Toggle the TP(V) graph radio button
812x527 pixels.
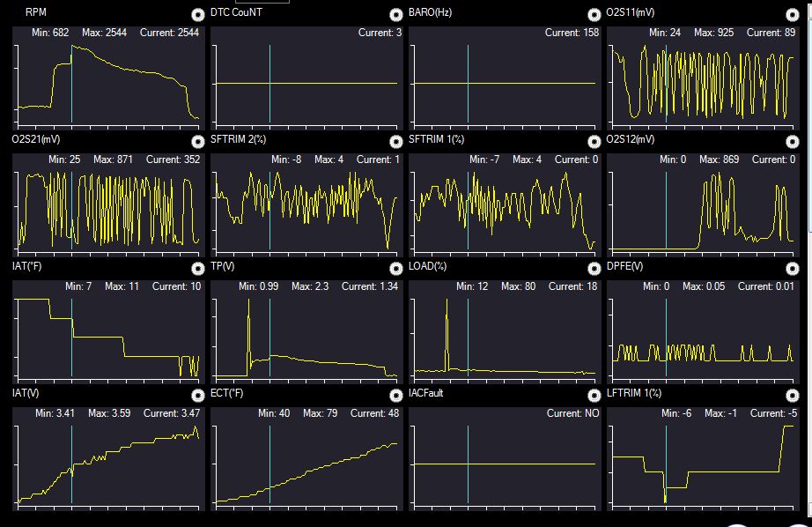click(395, 269)
